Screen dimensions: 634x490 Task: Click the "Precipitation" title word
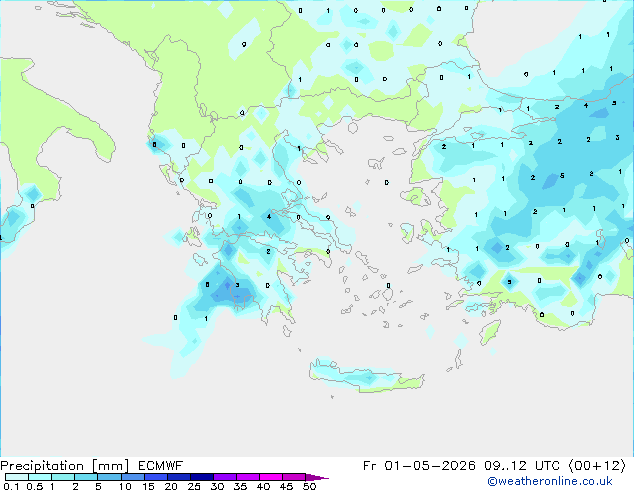(x=42, y=466)
